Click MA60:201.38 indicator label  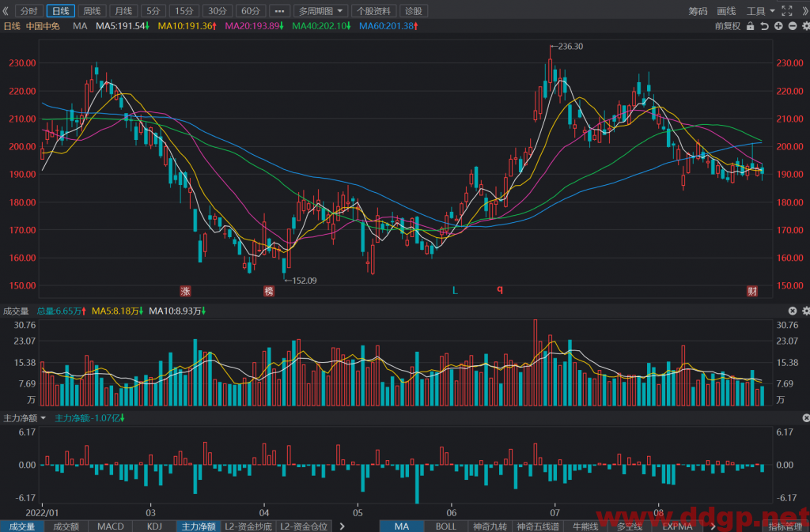[388, 26]
